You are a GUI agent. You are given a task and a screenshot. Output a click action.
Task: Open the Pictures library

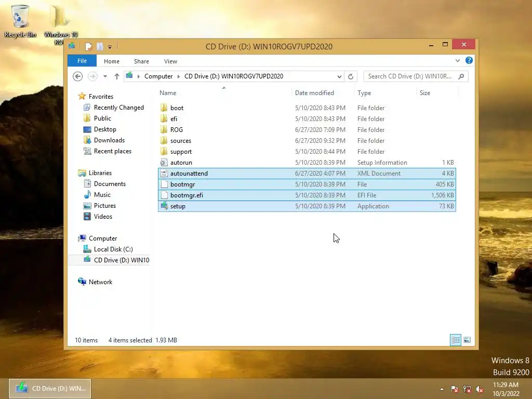coord(105,206)
